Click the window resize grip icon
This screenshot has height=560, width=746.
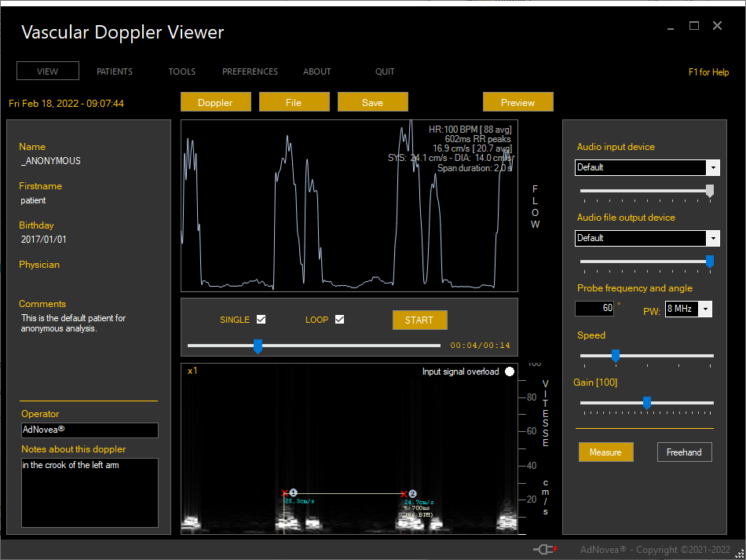[739, 554]
